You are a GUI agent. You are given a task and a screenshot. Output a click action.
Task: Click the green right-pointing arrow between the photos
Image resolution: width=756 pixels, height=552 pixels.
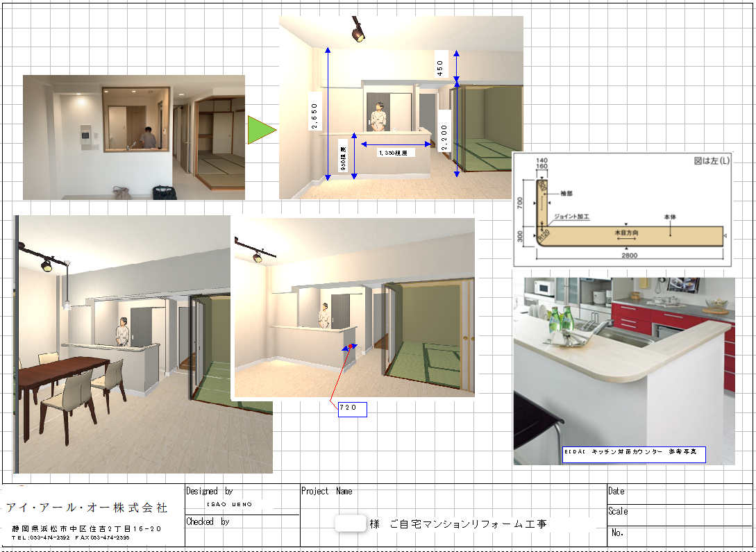[262, 130]
